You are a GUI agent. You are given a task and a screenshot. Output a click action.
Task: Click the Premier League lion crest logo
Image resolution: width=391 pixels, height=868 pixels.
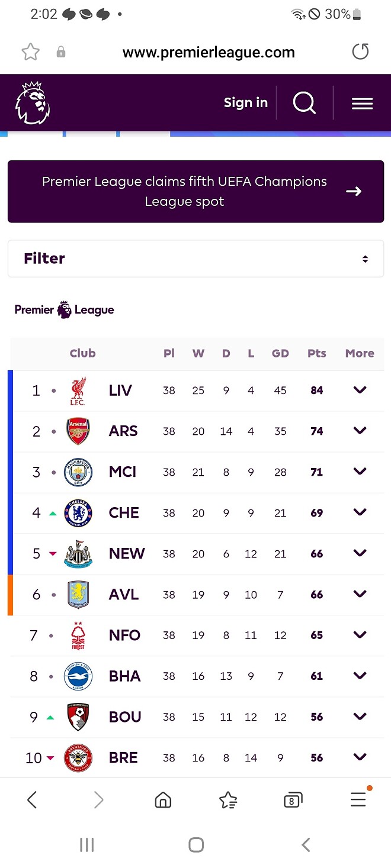(33, 103)
